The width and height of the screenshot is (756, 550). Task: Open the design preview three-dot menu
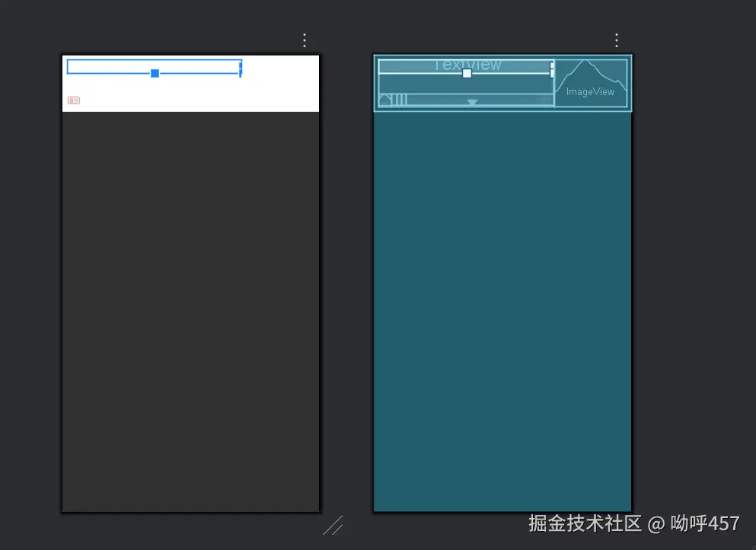(x=305, y=40)
